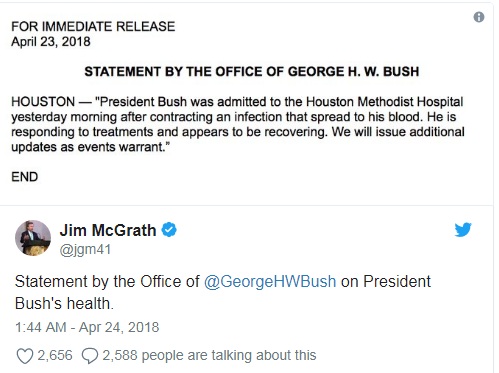
Task: Click the 'END' marker in statement
Action: click(x=25, y=177)
